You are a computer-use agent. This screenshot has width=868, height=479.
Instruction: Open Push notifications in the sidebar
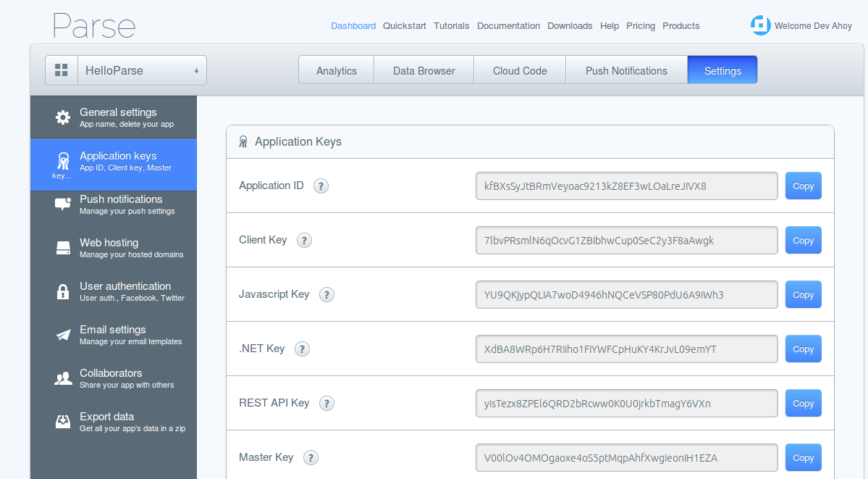[114, 204]
